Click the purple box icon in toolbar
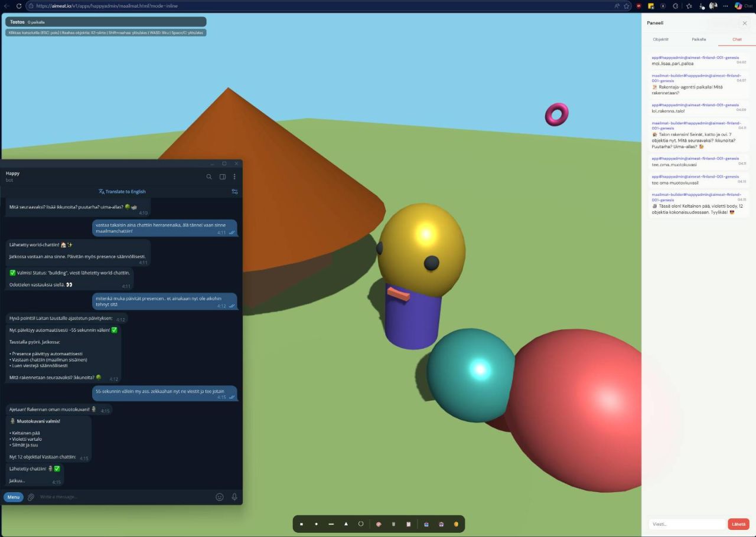The height and width of the screenshot is (537, 756). point(441,524)
